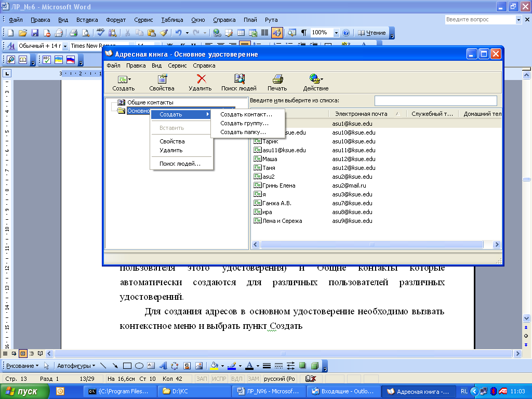Image resolution: width=532 pixels, height=399 pixels.
Task: Click Paste clipboard icon in Word toolbar
Action: pyautogui.click(x=152, y=33)
